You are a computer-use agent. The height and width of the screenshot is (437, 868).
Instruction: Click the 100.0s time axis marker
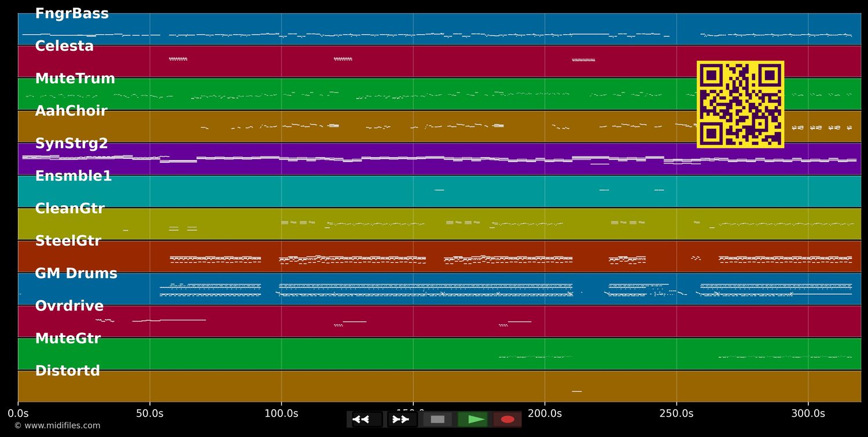pos(281,414)
